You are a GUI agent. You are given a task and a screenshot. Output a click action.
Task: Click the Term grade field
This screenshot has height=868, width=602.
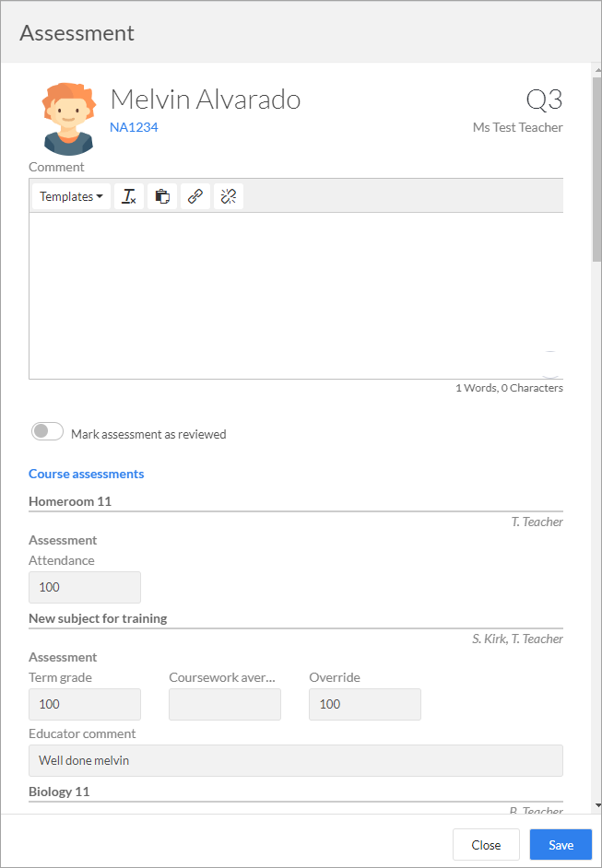click(85, 704)
